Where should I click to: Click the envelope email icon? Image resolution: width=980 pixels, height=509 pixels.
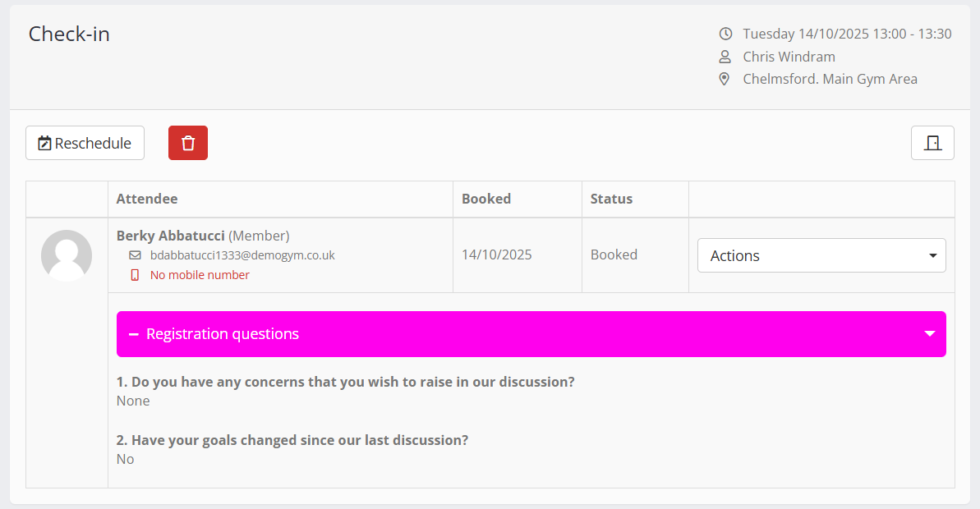click(x=136, y=255)
